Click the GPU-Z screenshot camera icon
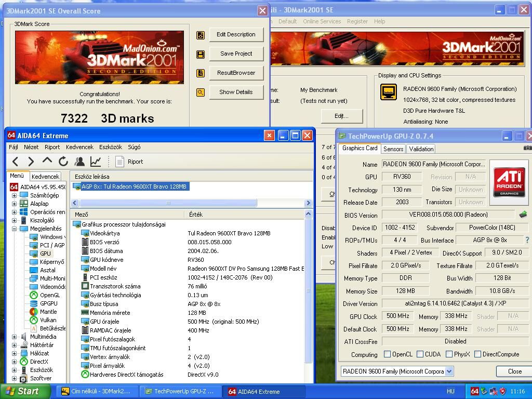This screenshot has width=532, height=399. (x=527, y=148)
